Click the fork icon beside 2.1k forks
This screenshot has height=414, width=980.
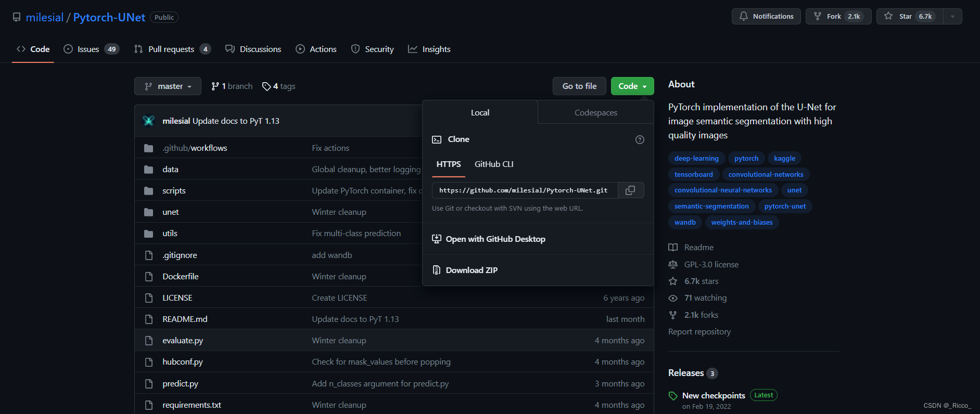[673, 315]
